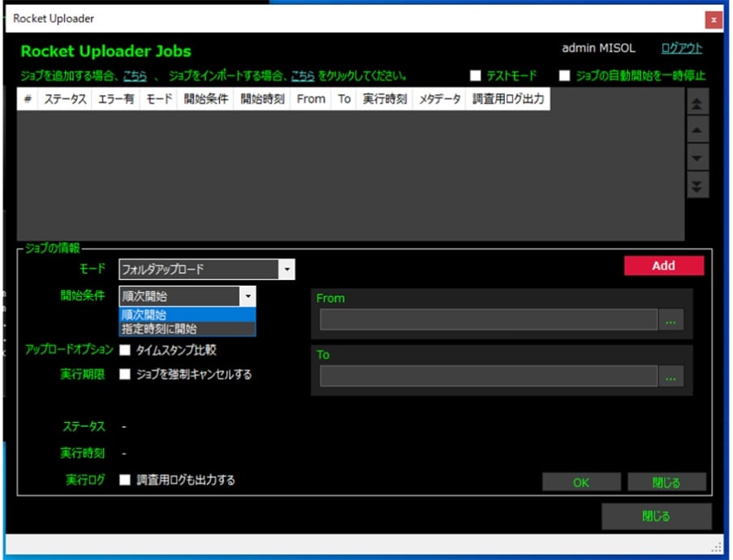Screen dimensions: 733x560
Task: Check the タイムスタンプ比較 option
Action: tap(125, 350)
